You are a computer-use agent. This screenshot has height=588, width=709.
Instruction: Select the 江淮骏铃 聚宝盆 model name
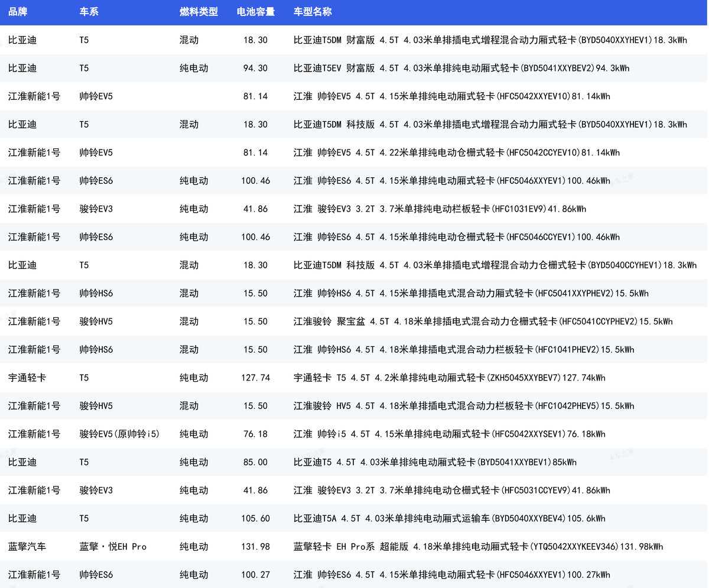[483, 321]
